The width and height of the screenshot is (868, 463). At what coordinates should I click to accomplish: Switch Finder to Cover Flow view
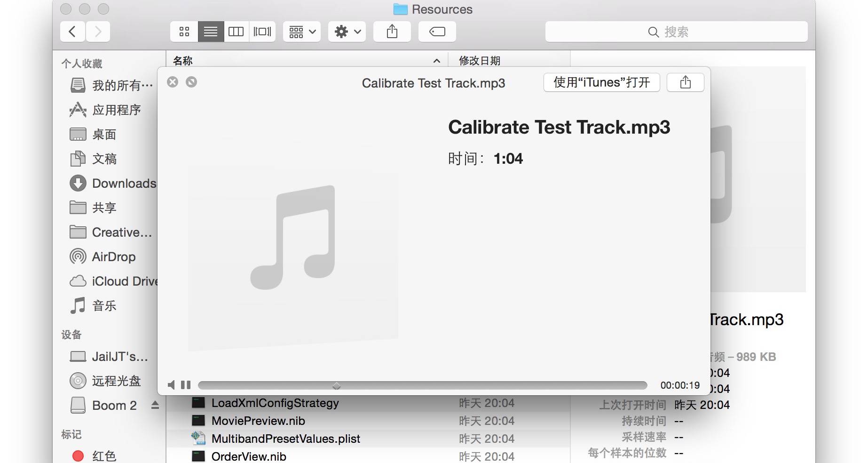click(262, 32)
